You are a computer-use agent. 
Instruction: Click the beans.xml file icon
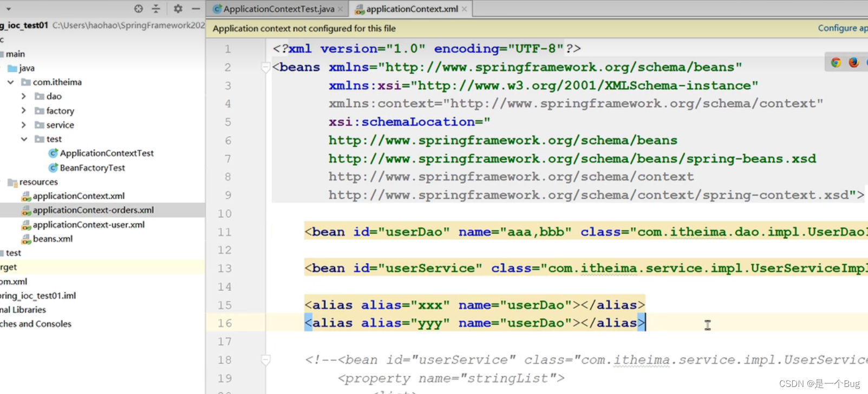[26, 239]
